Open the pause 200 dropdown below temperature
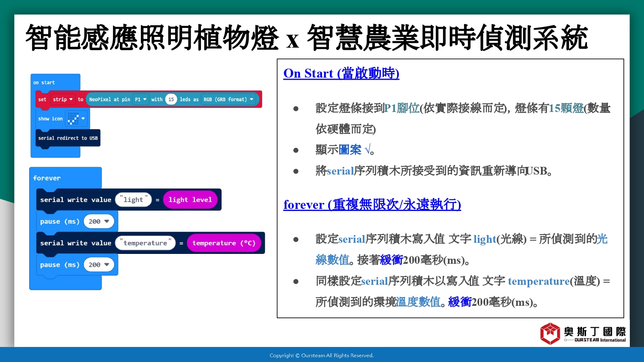644x362 pixels. (99, 265)
